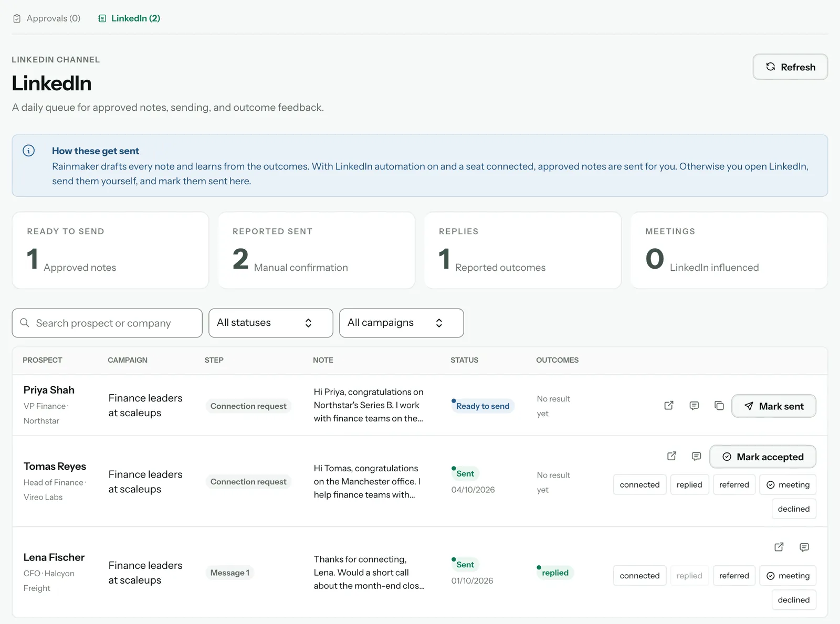840x624 pixels.
Task: Refresh the LinkedIn queue
Action: tap(790, 67)
